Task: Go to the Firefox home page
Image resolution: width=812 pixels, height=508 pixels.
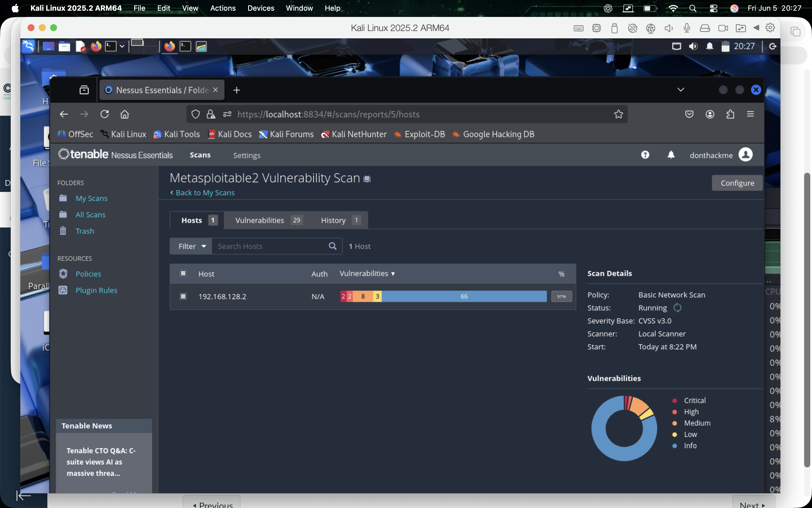Action: point(125,114)
